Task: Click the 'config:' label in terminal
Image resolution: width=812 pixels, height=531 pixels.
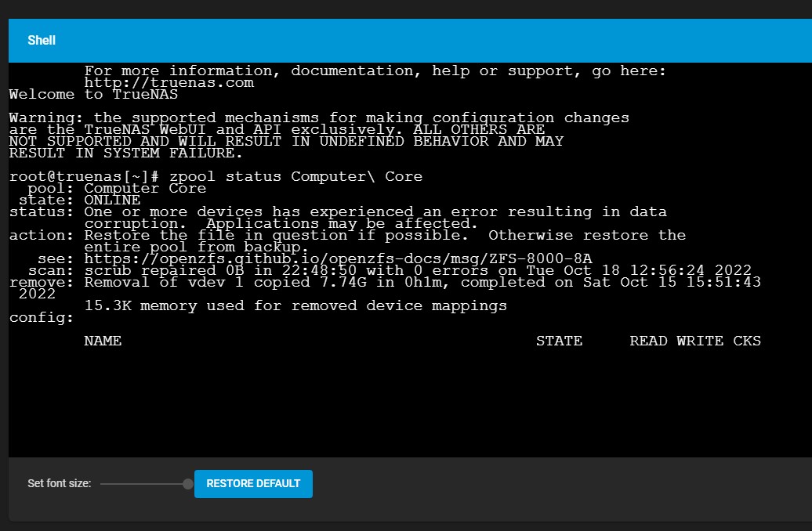Action: (x=42, y=318)
